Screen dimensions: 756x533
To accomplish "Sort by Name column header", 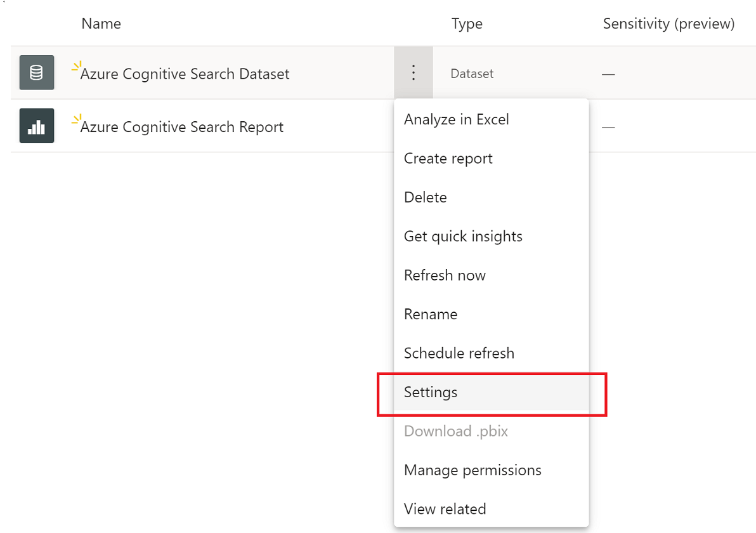I will point(101,24).
